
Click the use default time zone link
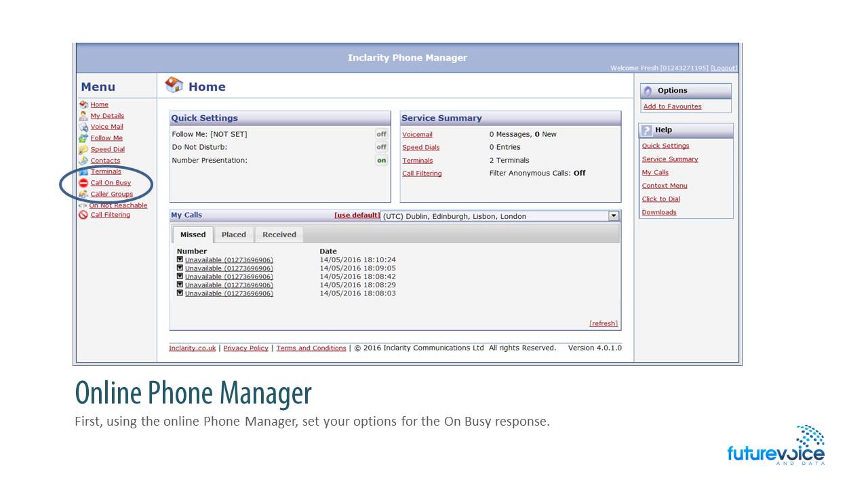357,215
